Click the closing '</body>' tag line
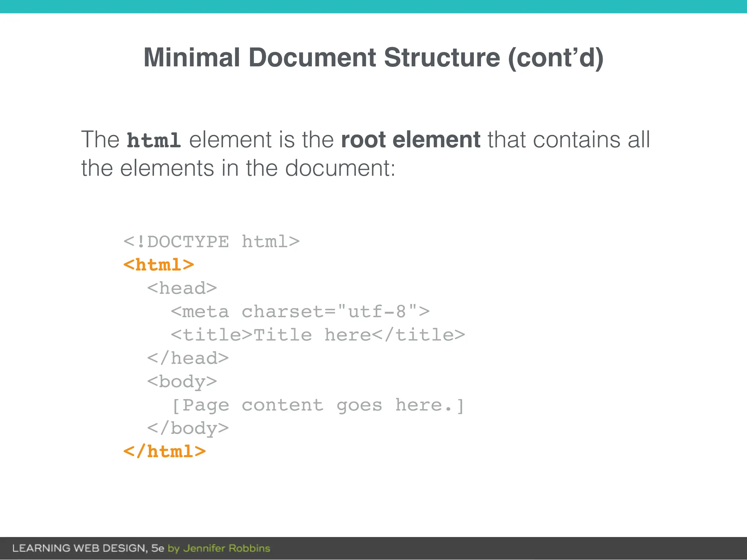747x560 pixels. (188, 428)
